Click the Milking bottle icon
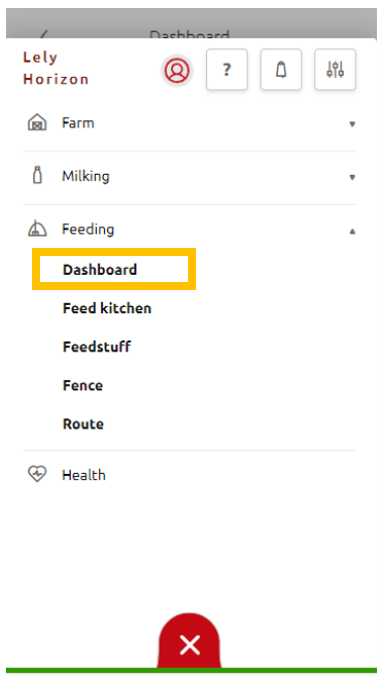 pos(37,175)
